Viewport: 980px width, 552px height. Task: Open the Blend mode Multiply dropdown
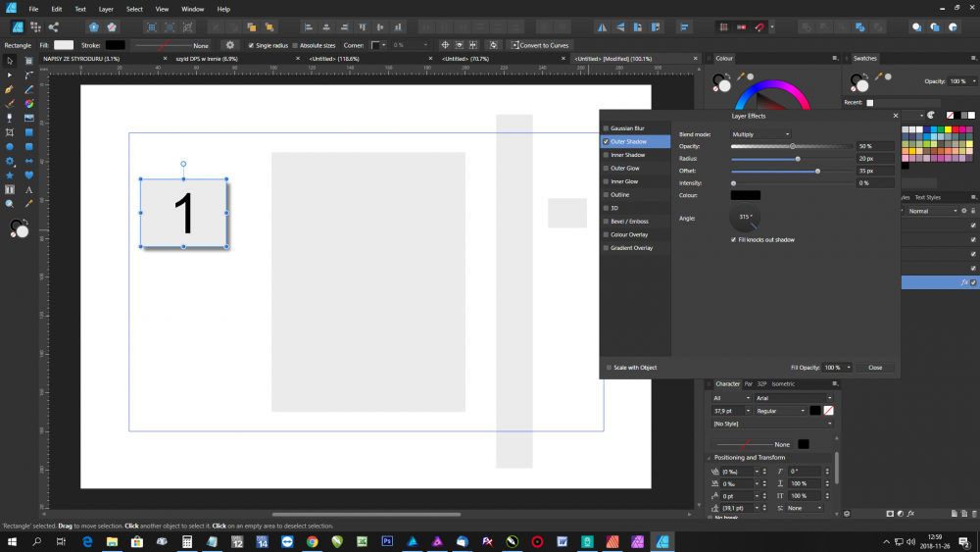(760, 133)
